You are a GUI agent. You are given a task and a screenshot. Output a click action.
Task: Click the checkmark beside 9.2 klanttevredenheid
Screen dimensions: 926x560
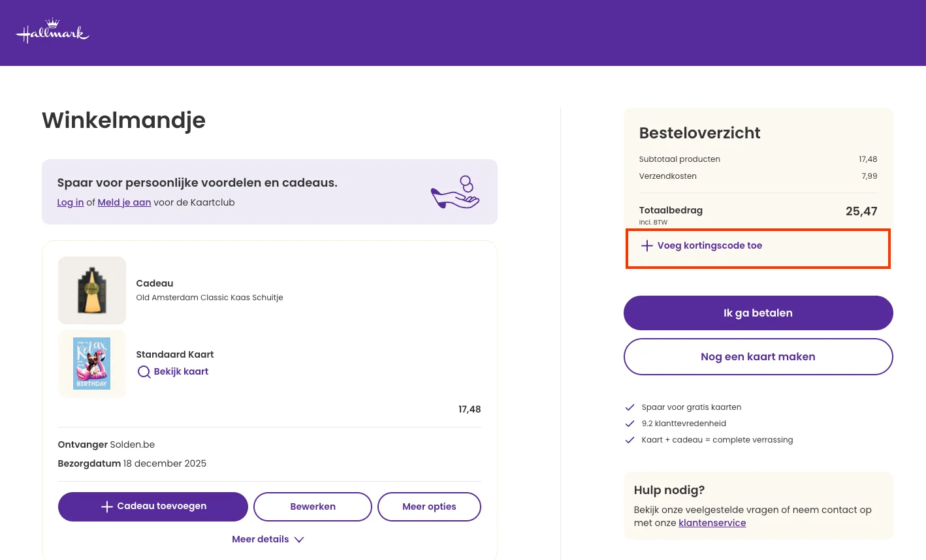pyautogui.click(x=630, y=423)
